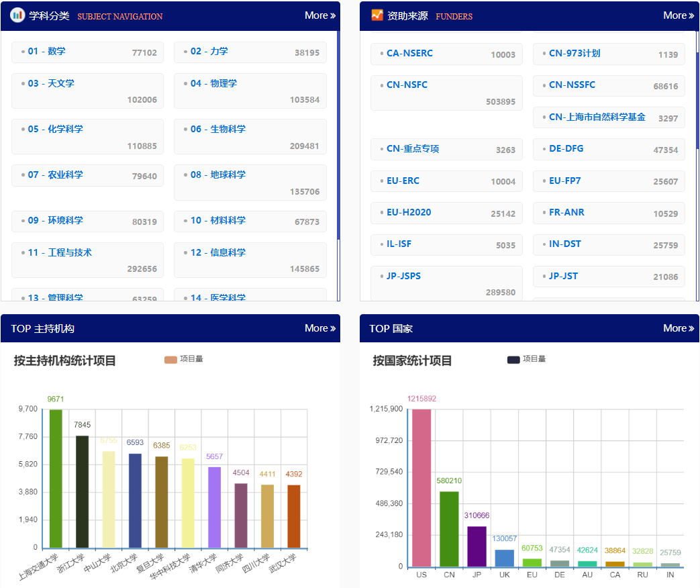Image resolution: width=700 pixels, height=588 pixels.
Task: Expand More in funders panel
Action: (678, 15)
